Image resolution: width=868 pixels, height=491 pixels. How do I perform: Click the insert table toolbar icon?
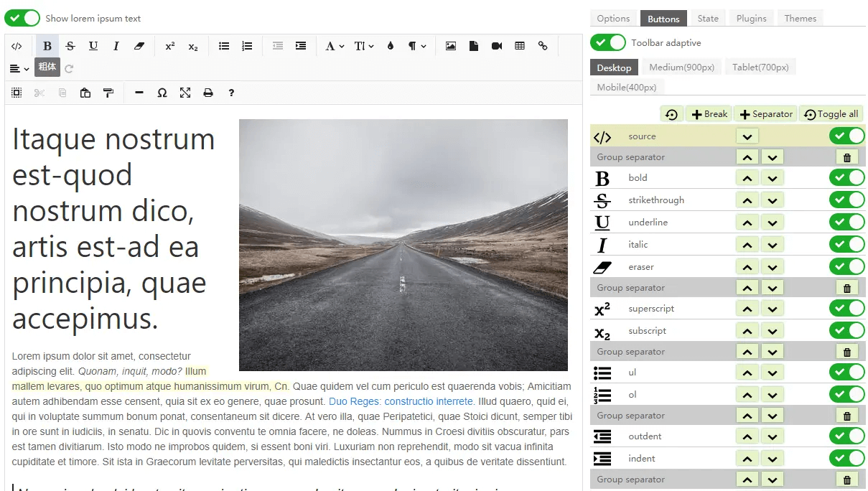520,46
